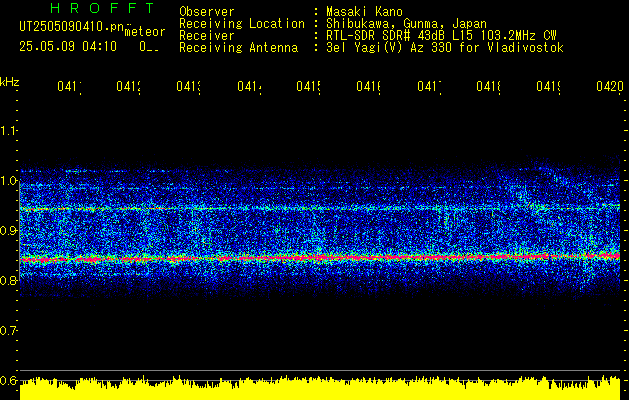Click the RTL-SDR 103.2MHz receiver text
Screen dimensions: 629x400
coord(441,36)
